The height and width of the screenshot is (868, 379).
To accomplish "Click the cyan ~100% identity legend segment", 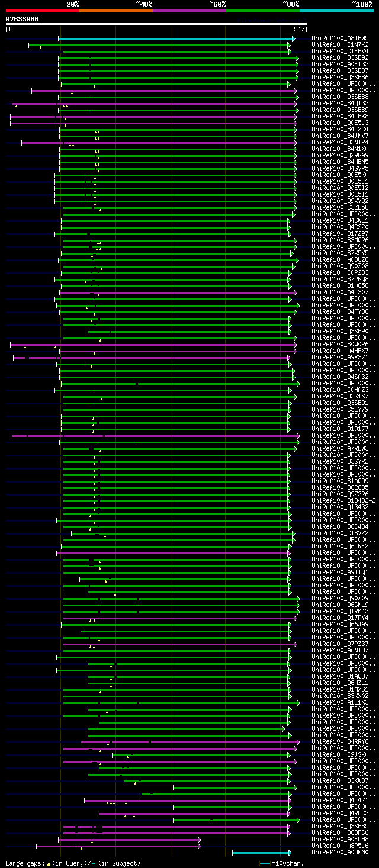I will point(336,11).
